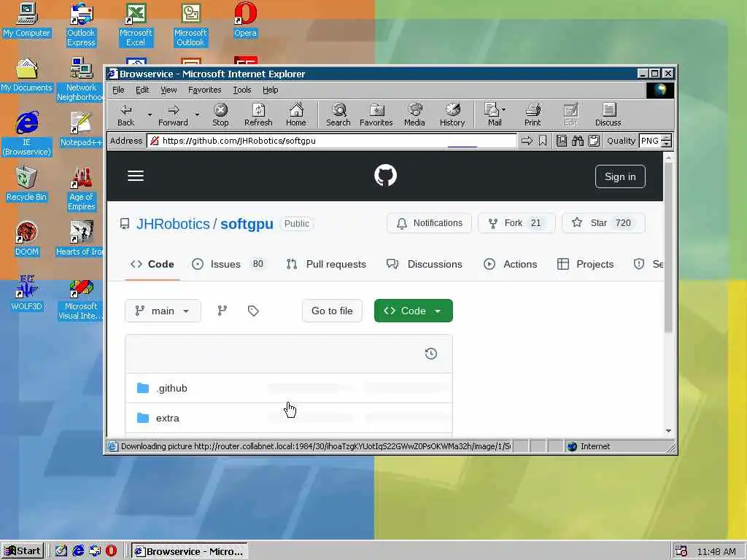
Task: Click the binoculars find icon
Action: pos(578,141)
